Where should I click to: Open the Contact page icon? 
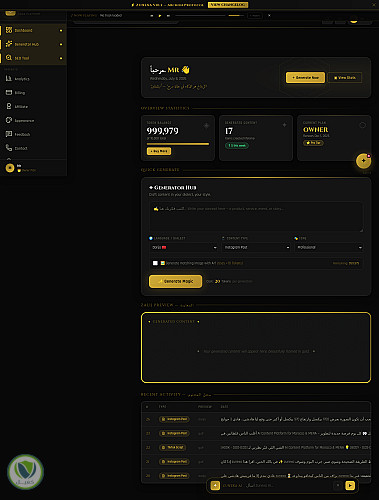point(9,148)
